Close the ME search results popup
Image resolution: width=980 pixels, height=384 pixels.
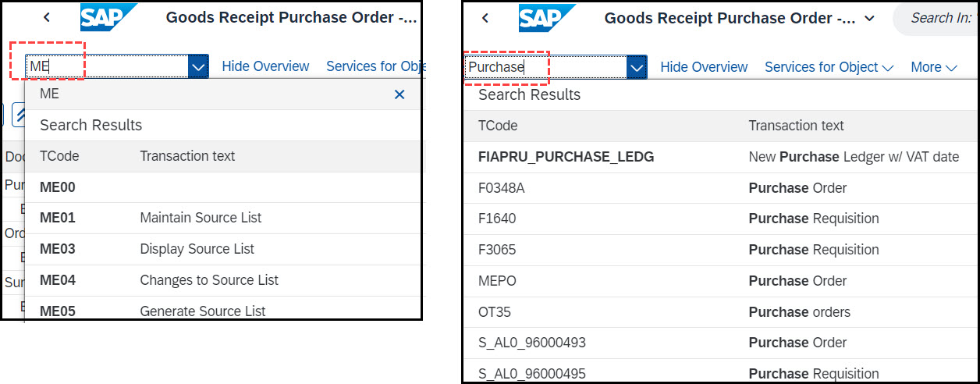[x=399, y=94]
